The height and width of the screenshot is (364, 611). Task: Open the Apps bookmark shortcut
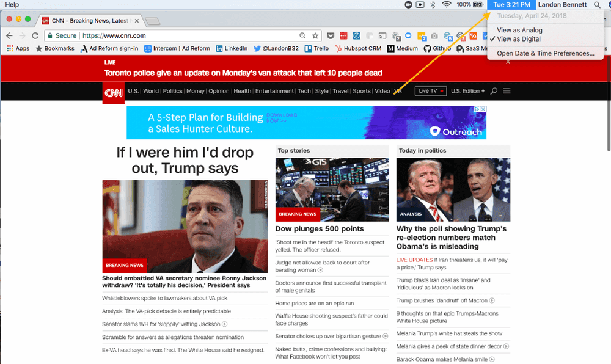(x=18, y=48)
